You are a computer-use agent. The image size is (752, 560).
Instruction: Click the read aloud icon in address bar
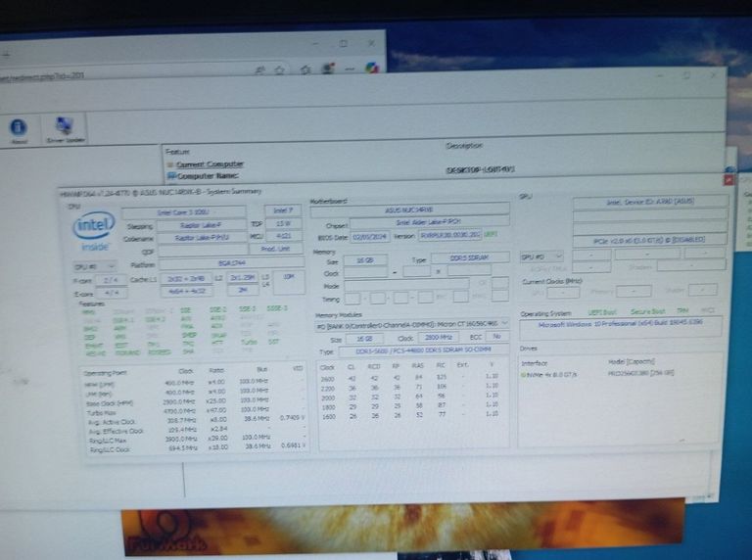(259, 69)
